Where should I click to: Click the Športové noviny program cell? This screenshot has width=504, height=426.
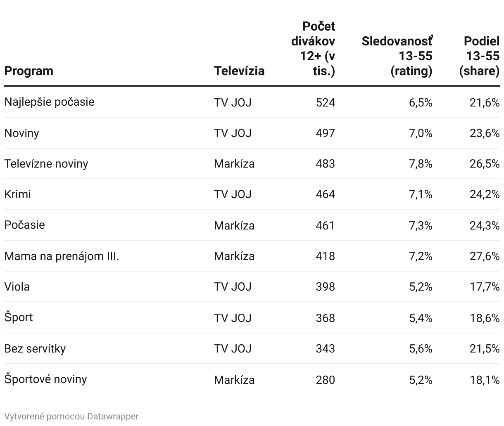point(45,379)
